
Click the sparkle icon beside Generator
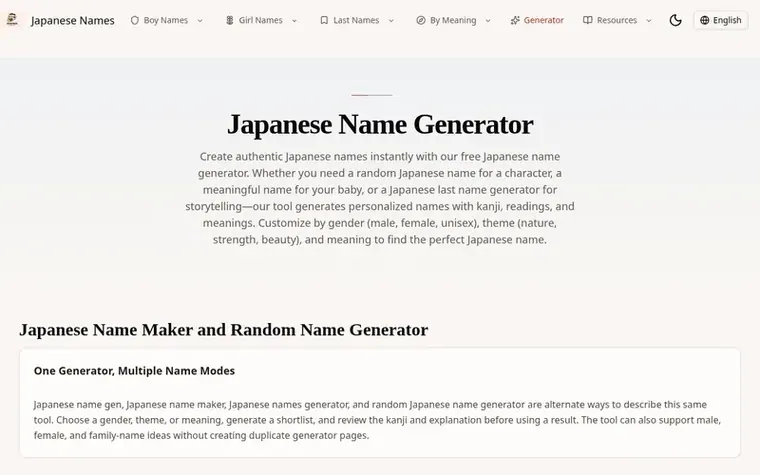pos(515,20)
